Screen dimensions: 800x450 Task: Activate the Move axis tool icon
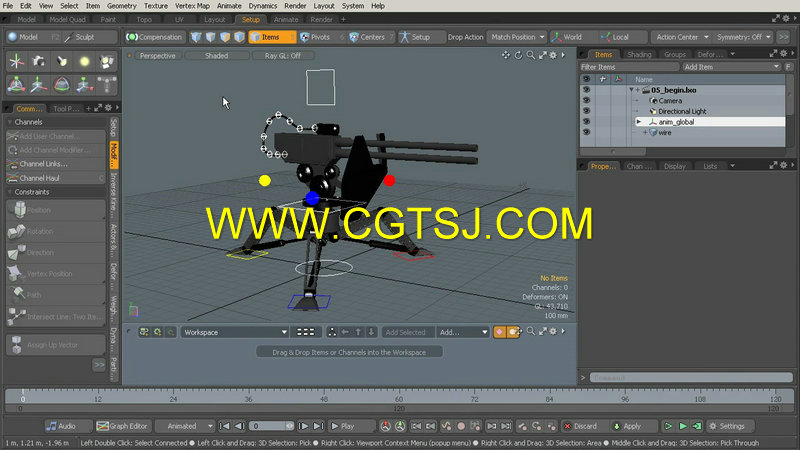tap(39, 84)
